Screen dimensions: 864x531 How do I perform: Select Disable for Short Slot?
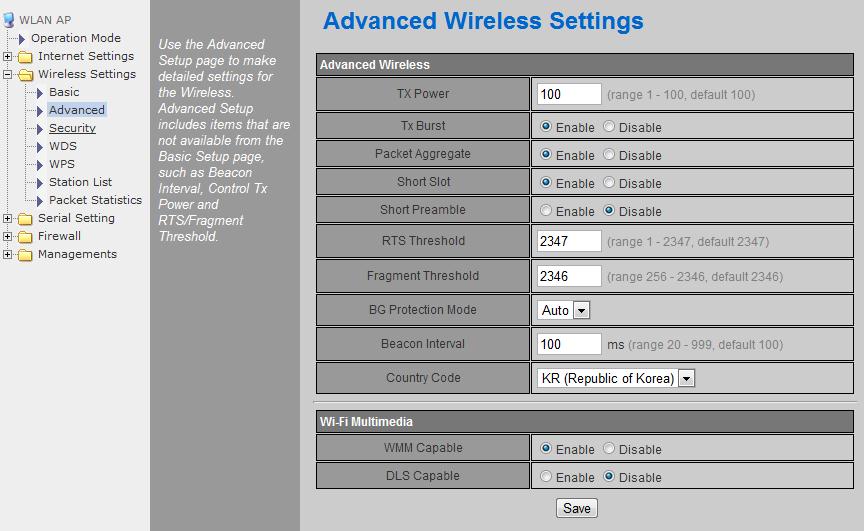point(608,182)
